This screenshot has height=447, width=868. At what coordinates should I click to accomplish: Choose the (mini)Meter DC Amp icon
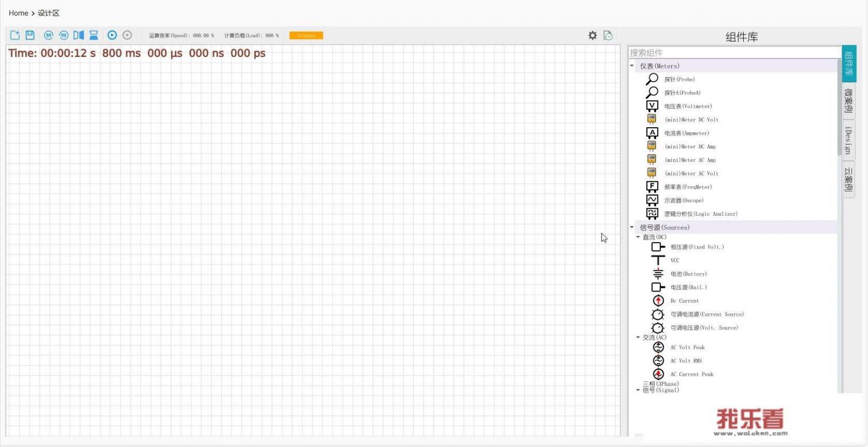tap(652, 146)
